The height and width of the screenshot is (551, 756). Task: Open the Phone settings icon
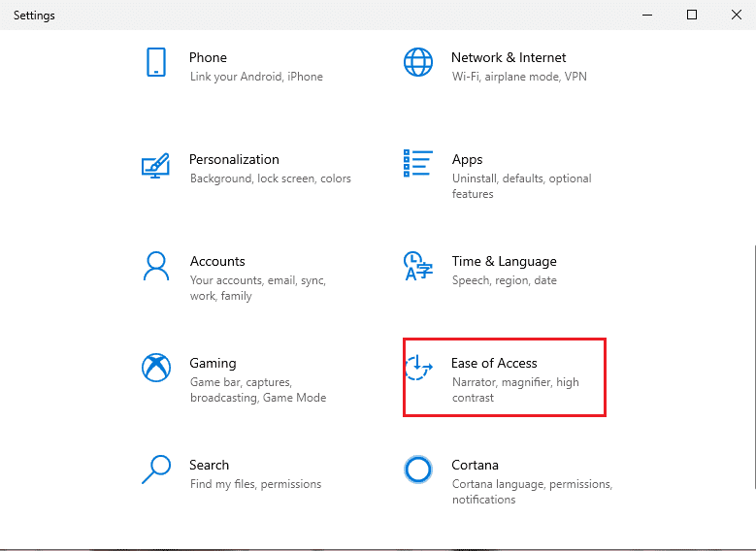[x=155, y=62]
